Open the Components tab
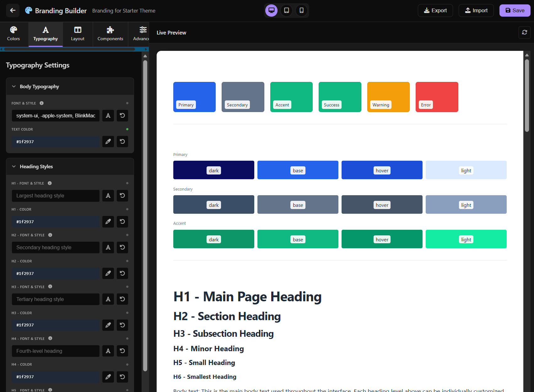This screenshot has width=534, height=392. 110,34
